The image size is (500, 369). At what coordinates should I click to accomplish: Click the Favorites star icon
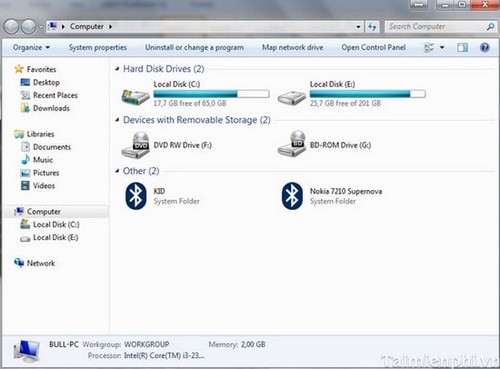point(19,69)
